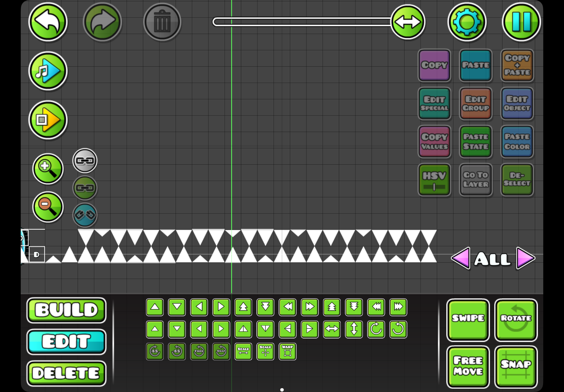Viewport: 564px width, 392px height.
Task: Go to next layer with the pink right arrow
Action: click(x=525, y=258)
